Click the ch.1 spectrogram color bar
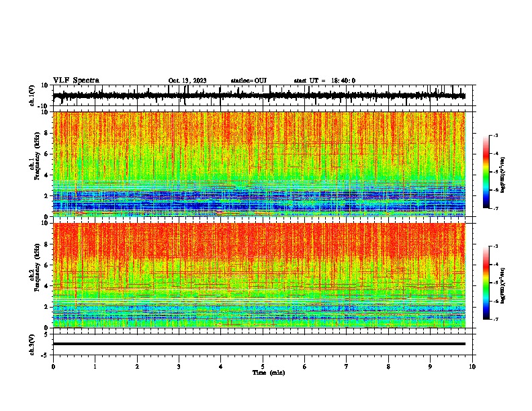 pyautogui.click(x=486, y=172)
